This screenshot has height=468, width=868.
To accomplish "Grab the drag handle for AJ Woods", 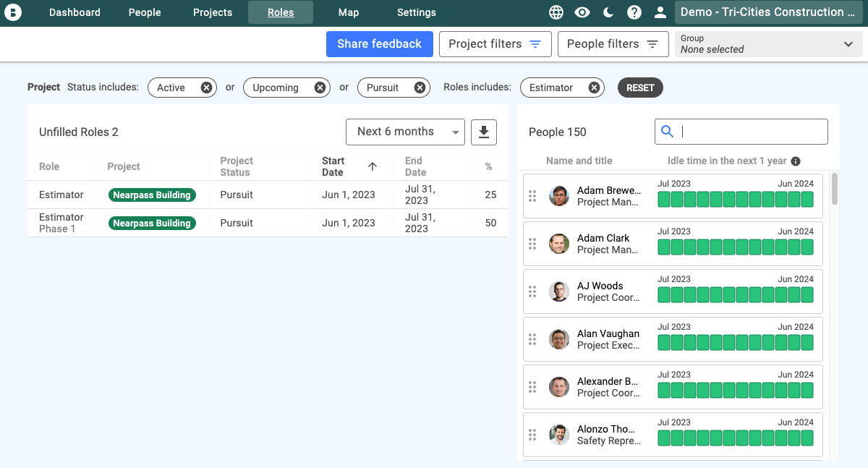I will tap(532, 292).
